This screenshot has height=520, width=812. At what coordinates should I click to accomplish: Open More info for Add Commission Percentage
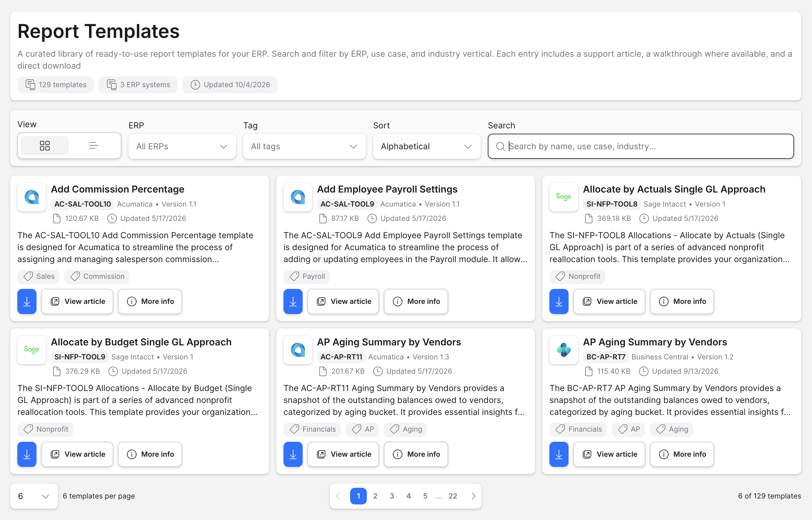click(x=150, y=301)
